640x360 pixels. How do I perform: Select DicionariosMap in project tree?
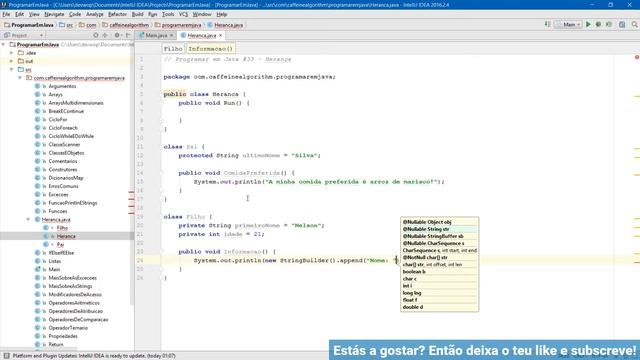tap(66, 178)
